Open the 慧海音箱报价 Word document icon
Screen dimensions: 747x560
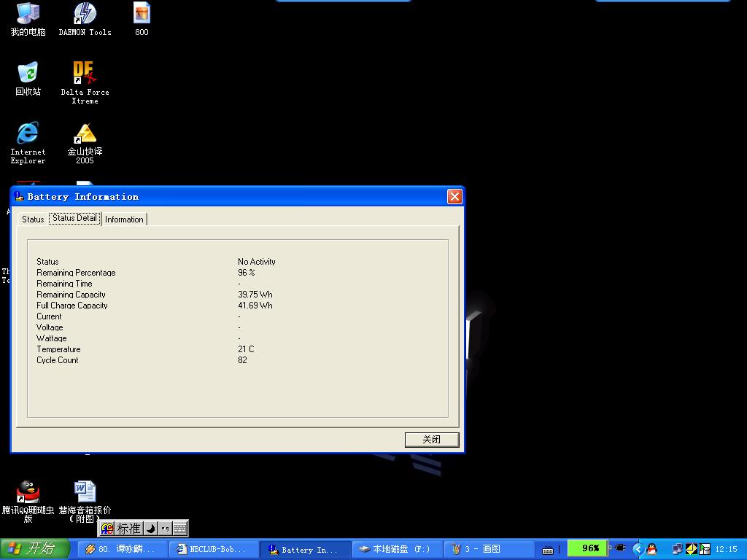pos(85,492)
